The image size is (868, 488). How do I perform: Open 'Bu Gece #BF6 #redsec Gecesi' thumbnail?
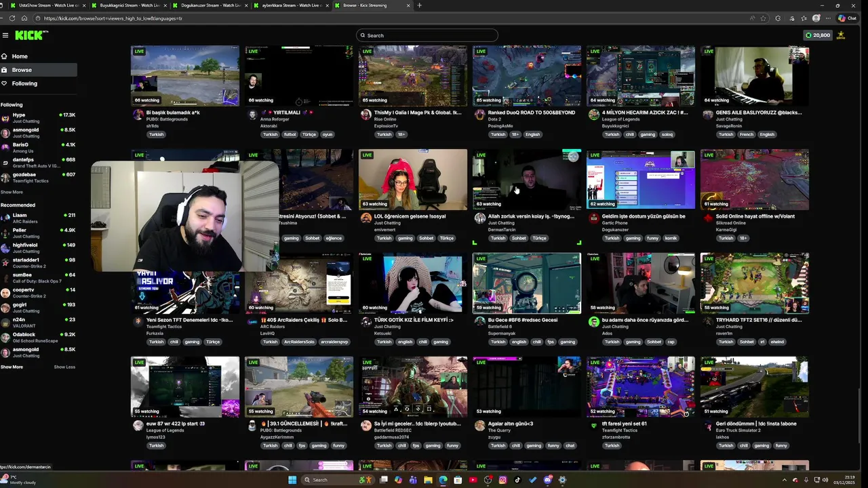coord(527,283)
